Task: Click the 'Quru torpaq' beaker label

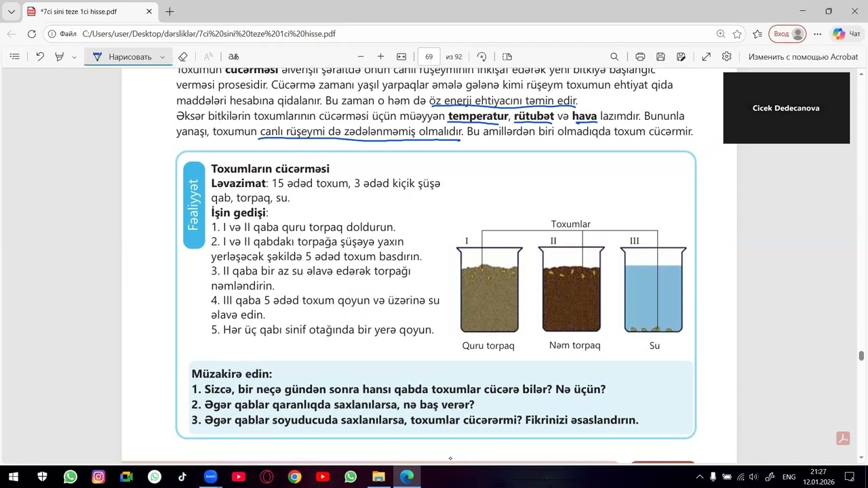Action: coord(488,346)
